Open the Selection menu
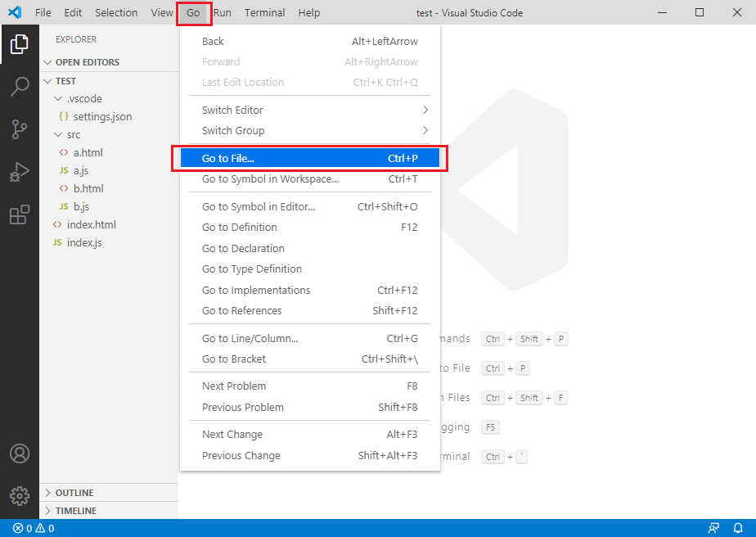 point(116,12)
